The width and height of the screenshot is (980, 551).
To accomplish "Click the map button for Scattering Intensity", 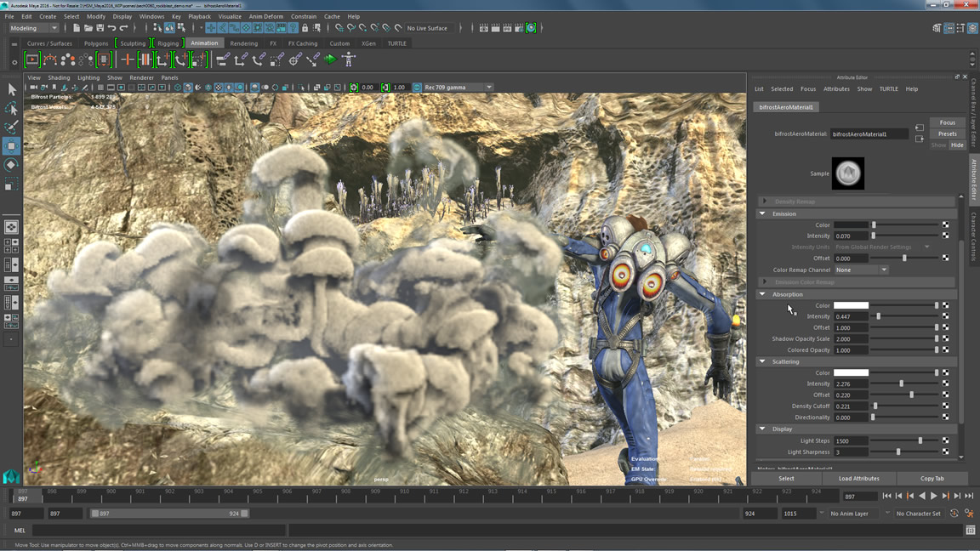I will [x=946, y=383].
